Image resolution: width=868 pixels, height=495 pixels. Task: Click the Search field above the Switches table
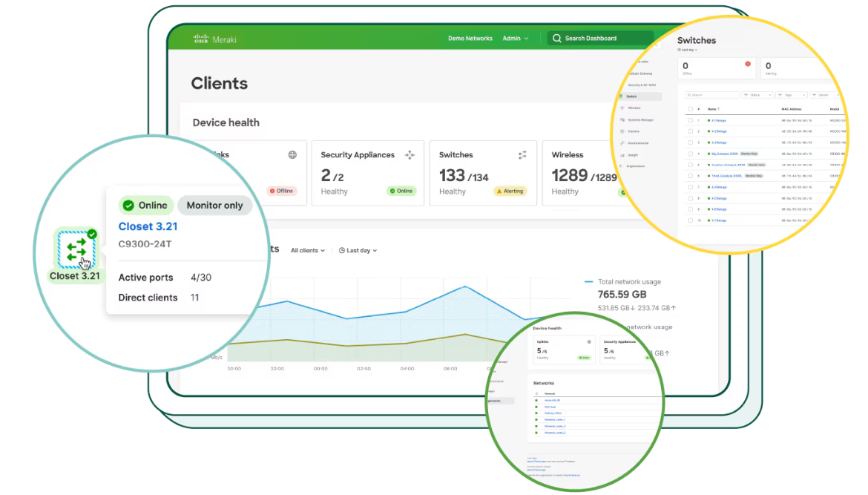coord(712,95)
